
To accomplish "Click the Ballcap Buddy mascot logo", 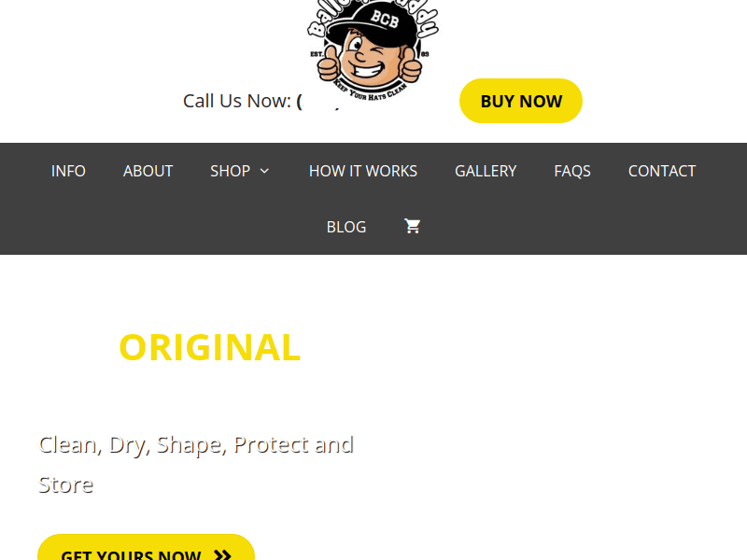I will 373,49.
